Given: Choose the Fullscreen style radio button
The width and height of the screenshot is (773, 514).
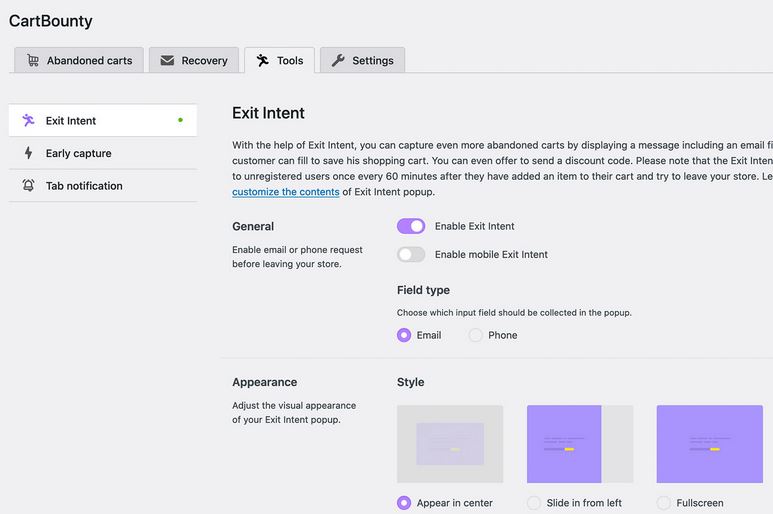Looking at the screenshot, I should (664, 503).
